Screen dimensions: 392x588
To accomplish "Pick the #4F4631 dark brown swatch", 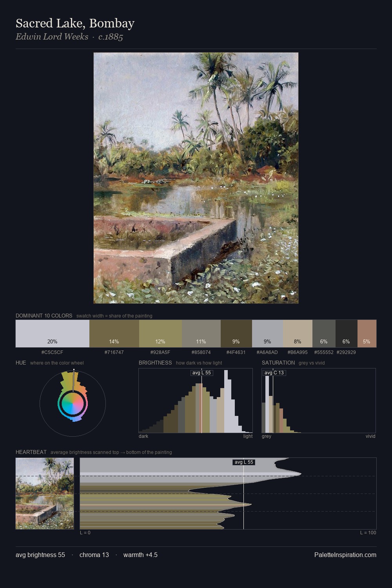I will [x=236, y=334].
